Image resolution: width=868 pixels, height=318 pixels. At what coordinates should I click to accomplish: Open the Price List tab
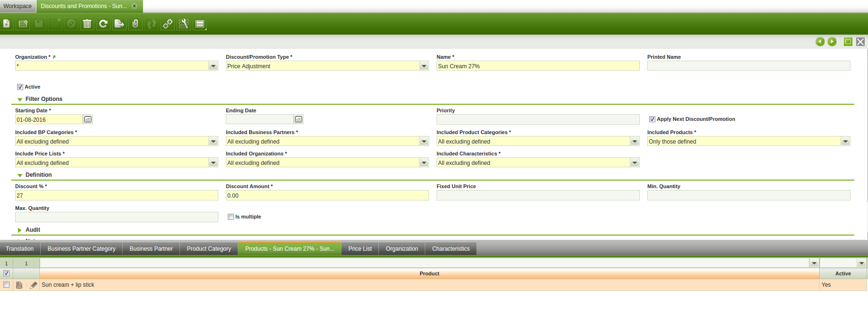[x=360, y=249]
